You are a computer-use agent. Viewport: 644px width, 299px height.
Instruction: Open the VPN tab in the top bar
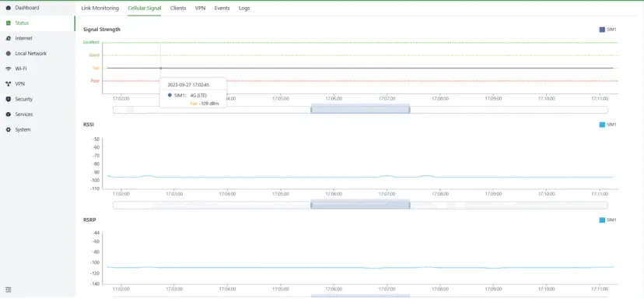[200, 8]
